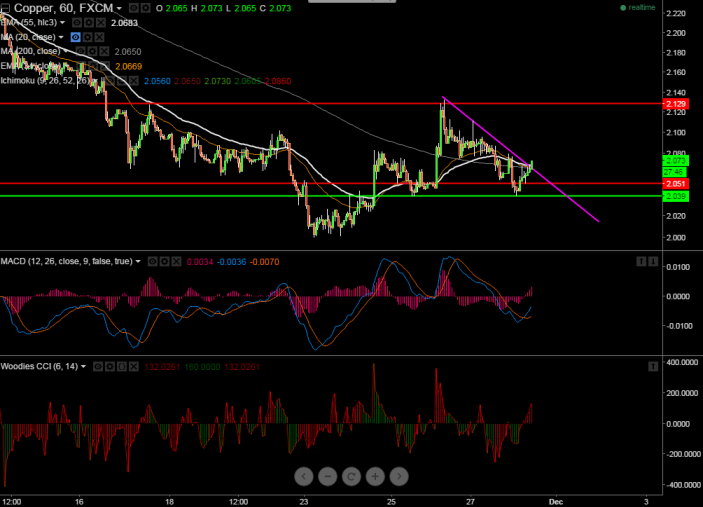Viewport: 703px width, 507px height.
Task: Expand the Copper, 60, FXCM symbol dropdown
Action: pos(119,8)
